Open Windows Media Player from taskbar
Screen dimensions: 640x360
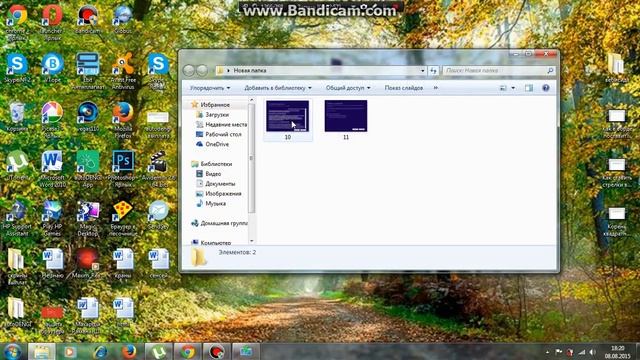click(70, 351)
